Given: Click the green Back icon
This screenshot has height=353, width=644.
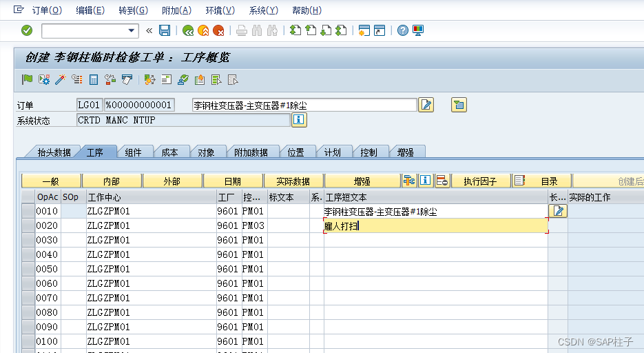Looking at the screenshot, I should coord(188,30).
